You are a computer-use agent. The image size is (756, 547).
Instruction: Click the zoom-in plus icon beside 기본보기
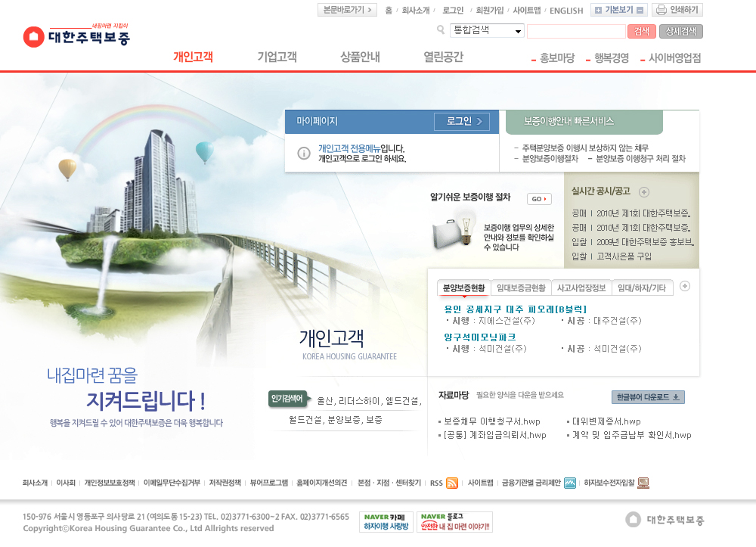[598, 10]
